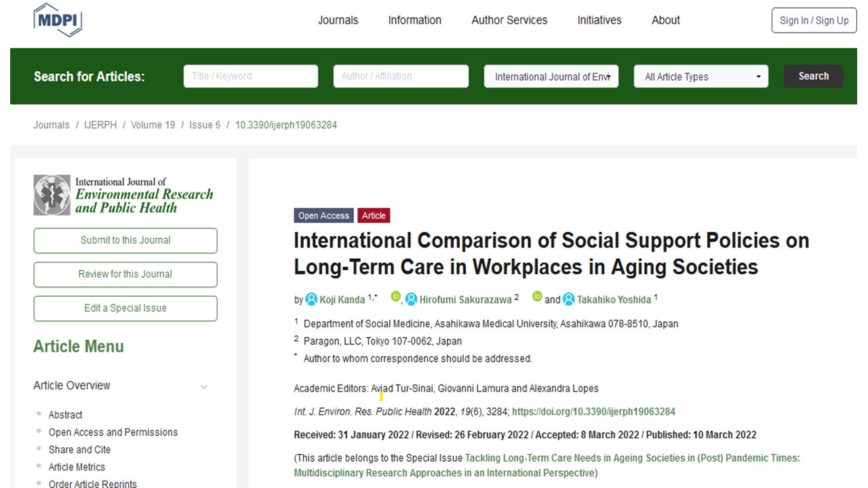Viewport: 868px width, 488px height.
Task: Collapse the Article Overview section chevron
Action: pos(203,386)
